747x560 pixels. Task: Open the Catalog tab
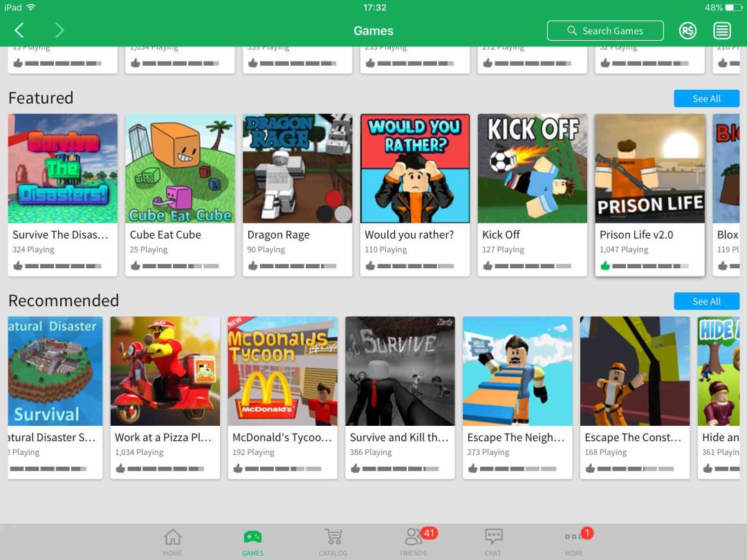click(x=333, y=543)
